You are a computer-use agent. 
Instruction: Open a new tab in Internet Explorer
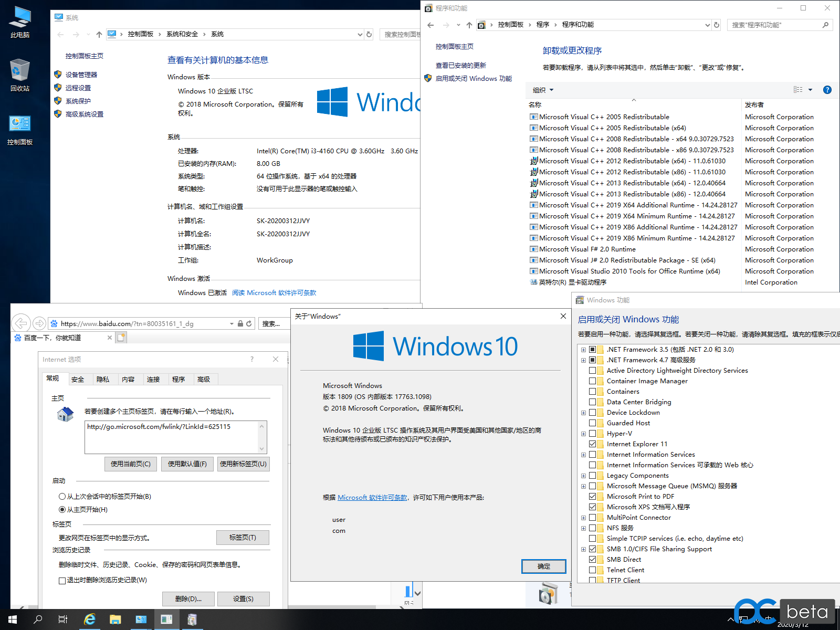(121, 338)
